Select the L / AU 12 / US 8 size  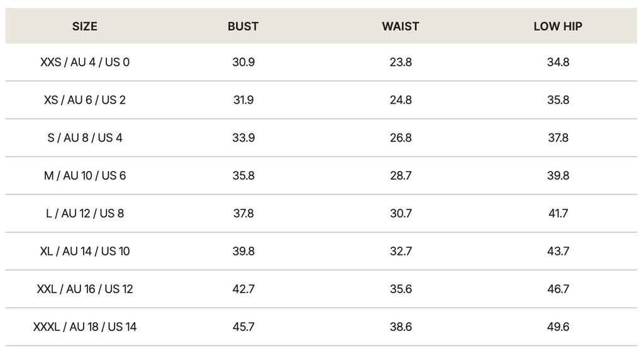tap(85, 213)
